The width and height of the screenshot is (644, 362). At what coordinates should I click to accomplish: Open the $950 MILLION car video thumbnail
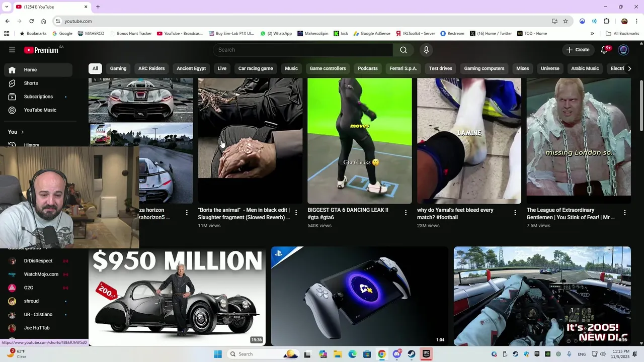pyautogui.click(x=177, y=296)
